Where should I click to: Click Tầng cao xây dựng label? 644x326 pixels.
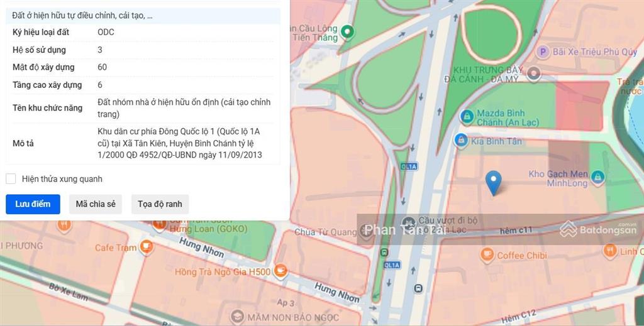[x=47, y=85]
